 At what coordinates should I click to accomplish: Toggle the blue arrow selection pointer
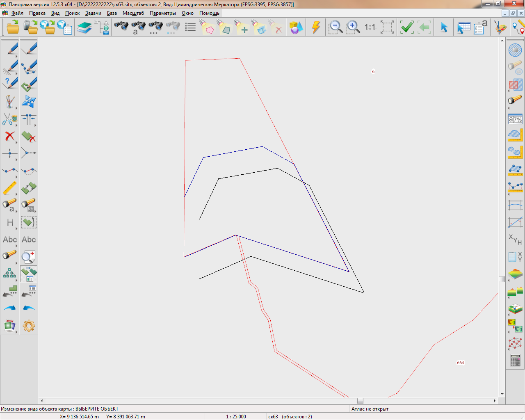click(x=444, y=27)
